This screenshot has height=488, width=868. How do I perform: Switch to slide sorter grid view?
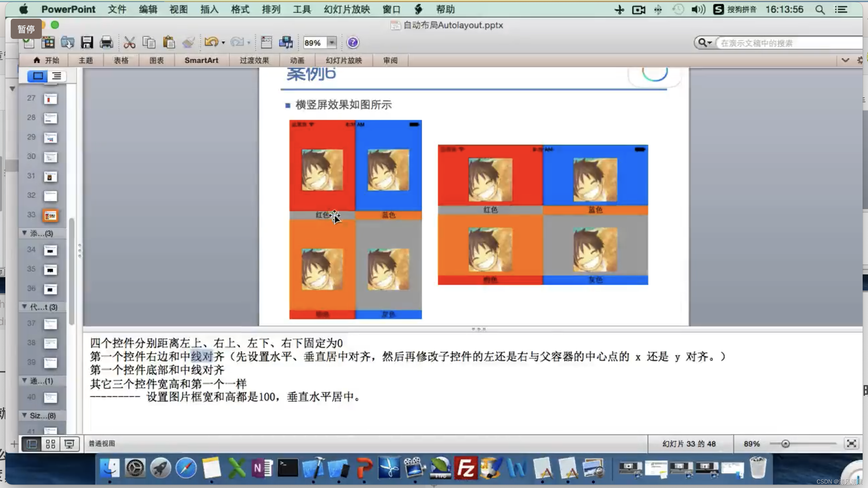coord(51,444)
